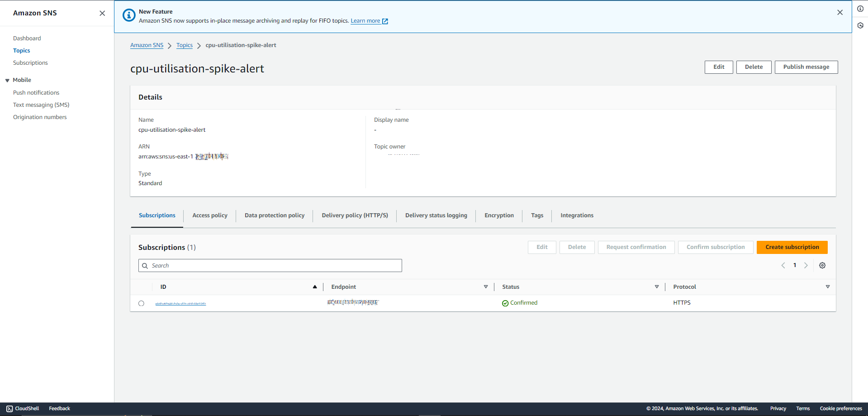
Task: Click the Delete topic button
Action: [x=754, y=67]
